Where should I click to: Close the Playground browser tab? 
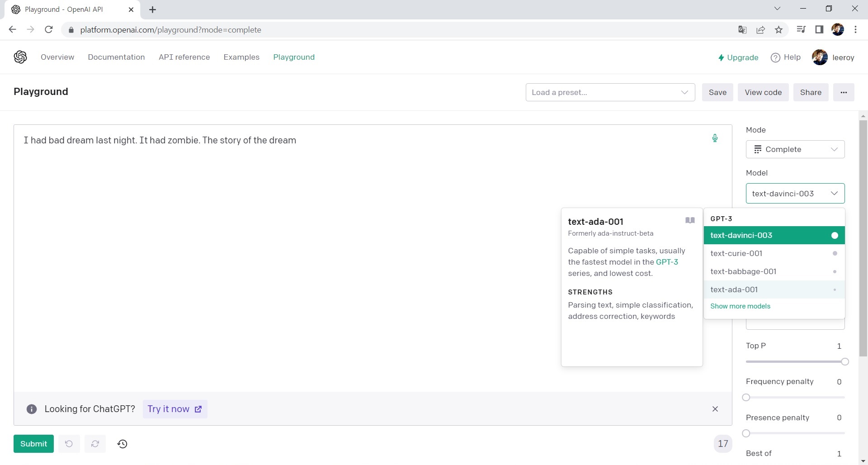131,9
